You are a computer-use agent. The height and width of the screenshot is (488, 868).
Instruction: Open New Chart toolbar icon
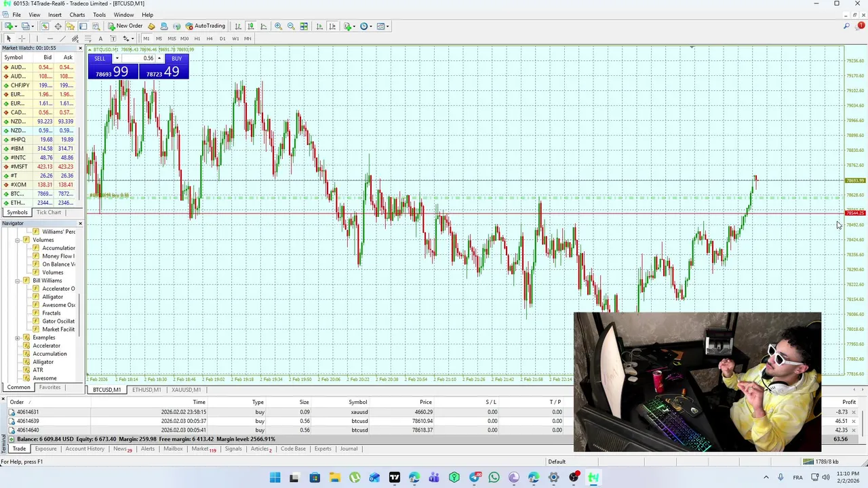[x=9, y=26]
